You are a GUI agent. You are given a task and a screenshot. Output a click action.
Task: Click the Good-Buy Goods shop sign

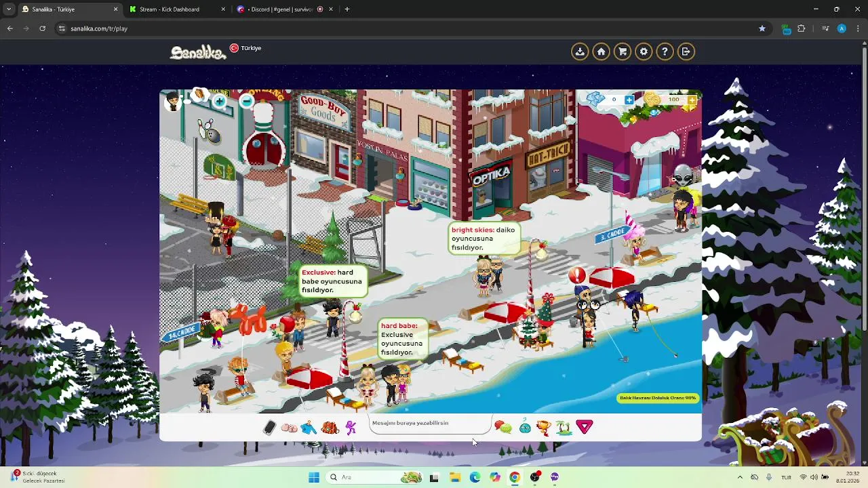(x=323, y=111)
